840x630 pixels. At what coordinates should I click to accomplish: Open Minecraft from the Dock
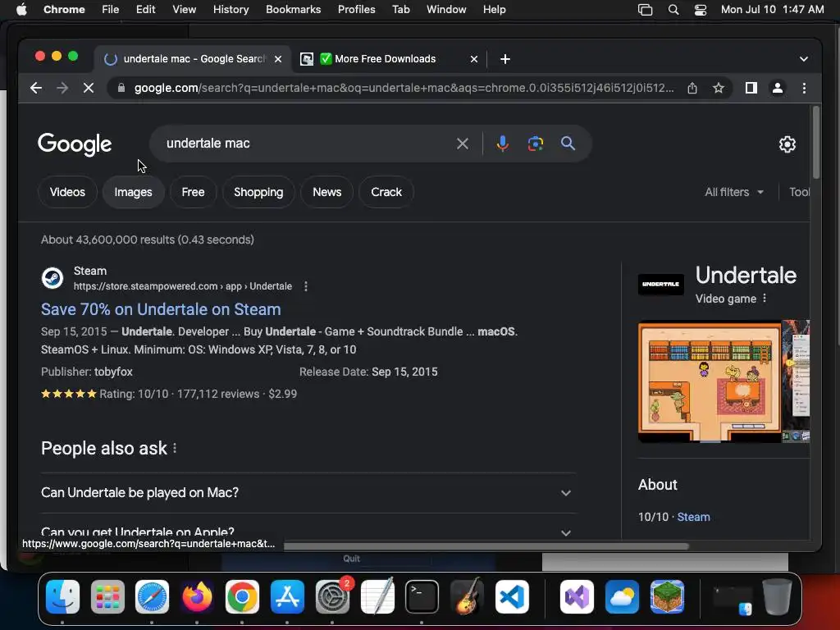(667, 597)
